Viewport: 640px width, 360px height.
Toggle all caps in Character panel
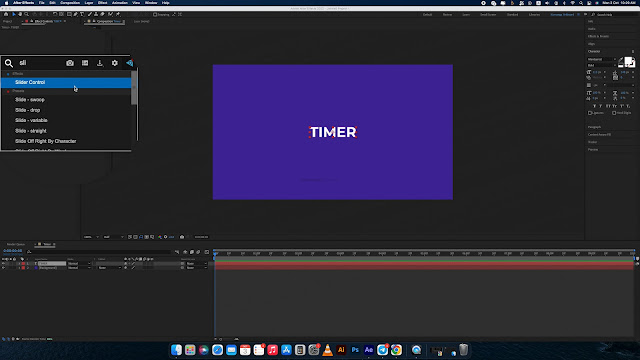pyautogui.click(x=608, y=106)
